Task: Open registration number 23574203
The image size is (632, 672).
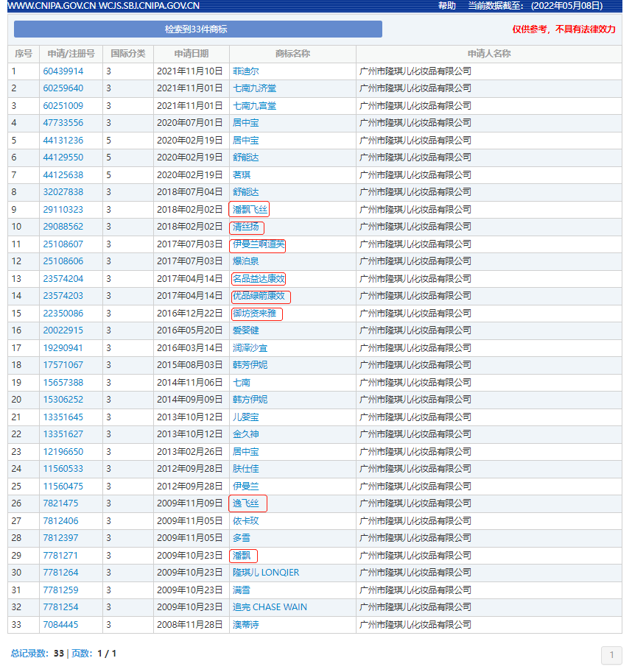Action: point(63,296)
